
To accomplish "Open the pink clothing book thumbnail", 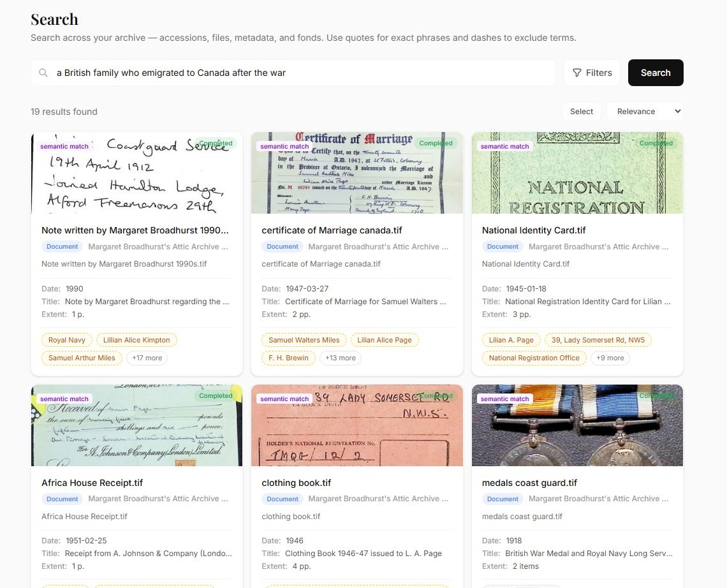I will 357,425.
